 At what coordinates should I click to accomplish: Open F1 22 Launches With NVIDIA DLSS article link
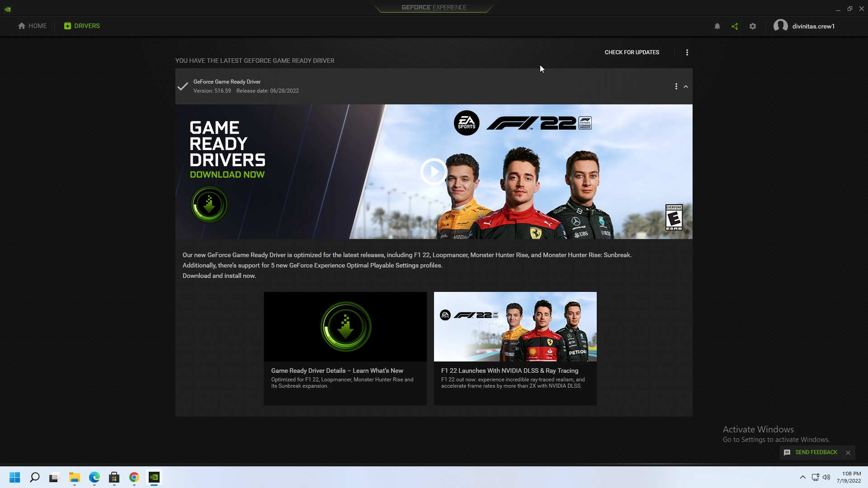tap(510, 371)
